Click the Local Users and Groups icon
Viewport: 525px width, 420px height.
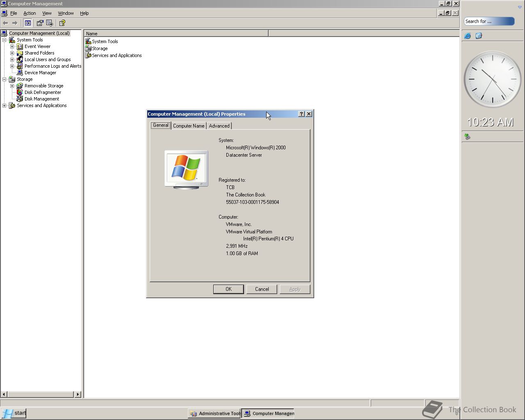tap(20, 59)
